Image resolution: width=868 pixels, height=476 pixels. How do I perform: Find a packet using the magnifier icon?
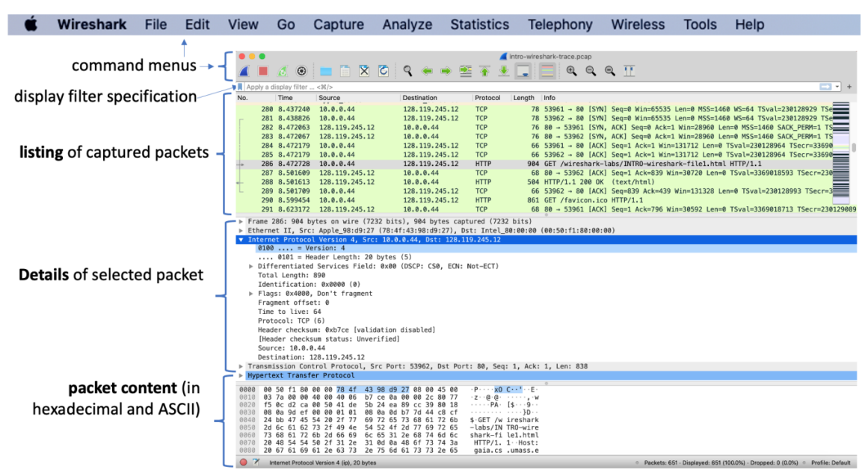point(408,71)
